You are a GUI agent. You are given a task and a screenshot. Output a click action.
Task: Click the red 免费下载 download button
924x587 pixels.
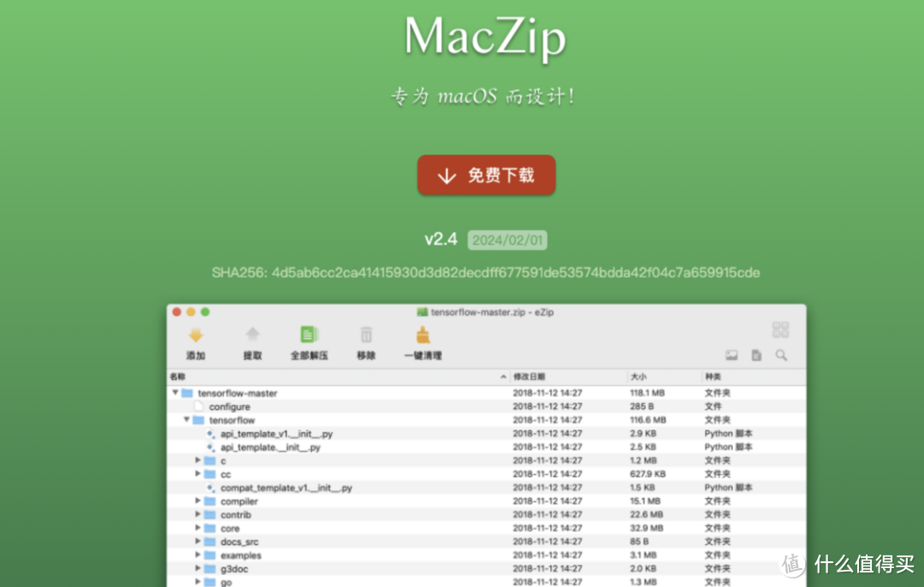click(486, 175)
